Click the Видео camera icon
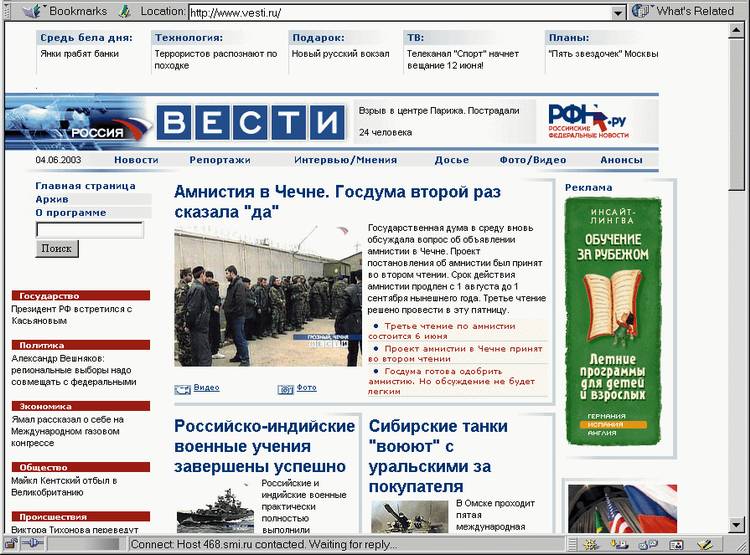This screenshot has width=750, height=555. point(182,390)
